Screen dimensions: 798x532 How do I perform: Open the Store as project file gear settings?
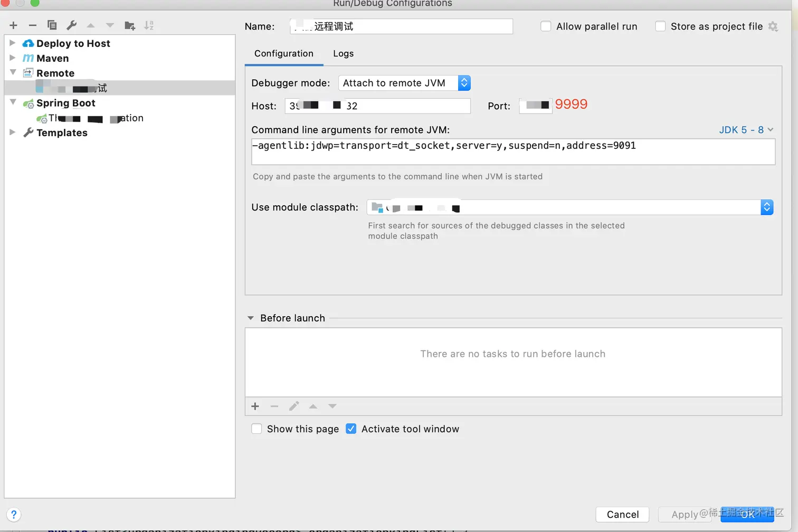coord(773,26)
